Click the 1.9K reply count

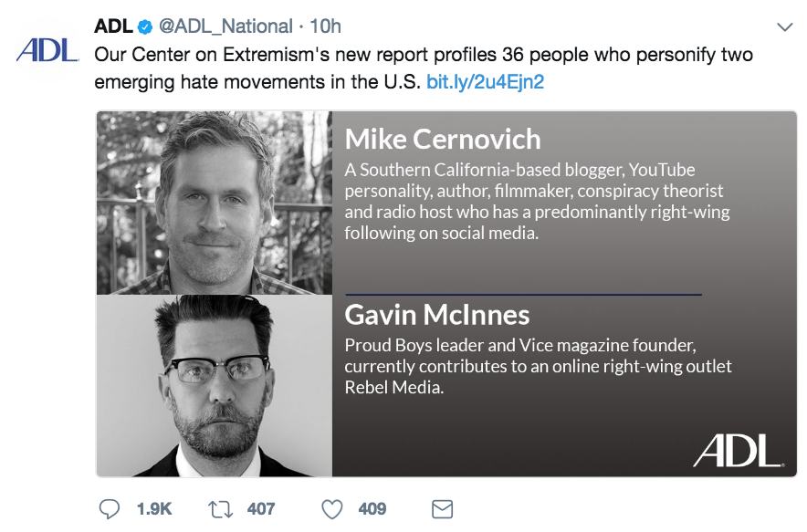154,508
